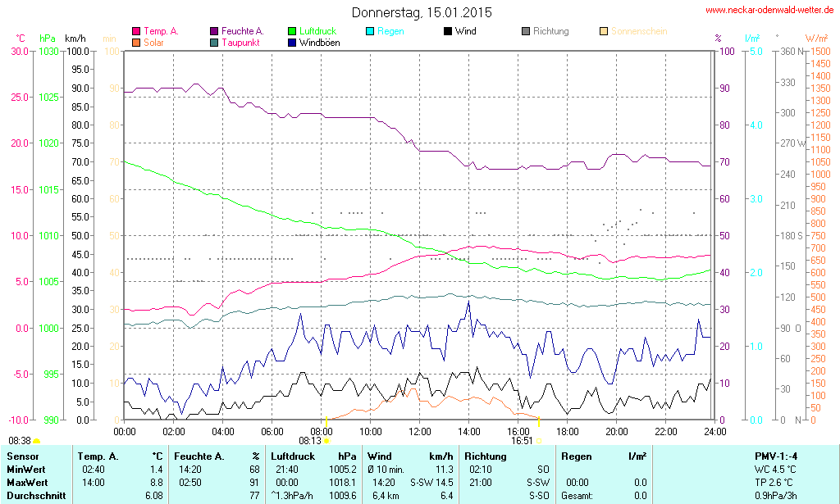Click the orange Solar legend swatch
This screenshot has width=840, height=504.
coord(136,42)
